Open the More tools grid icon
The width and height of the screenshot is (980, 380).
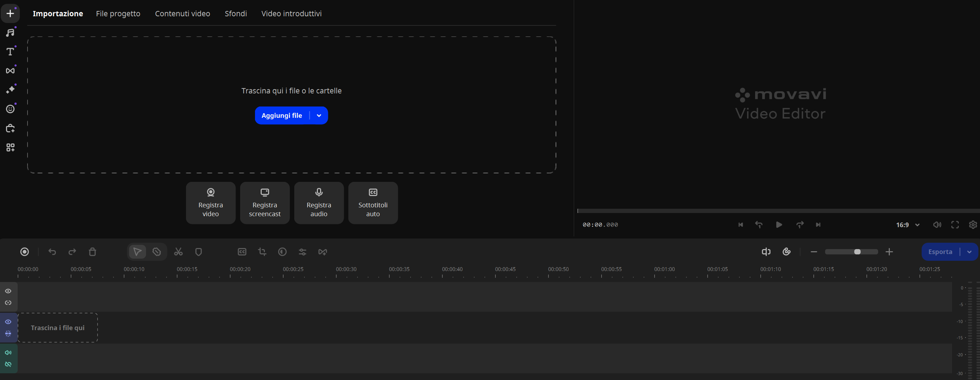point(10,147)
